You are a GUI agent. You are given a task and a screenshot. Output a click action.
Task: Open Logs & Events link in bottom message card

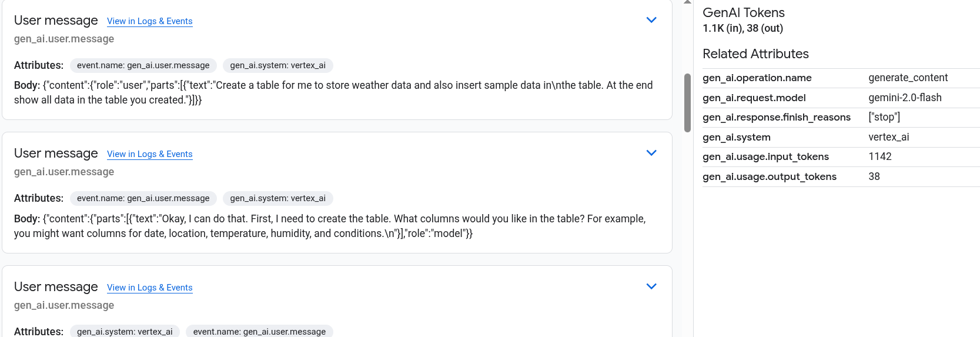pyautogui.click(x=149, y=288)
